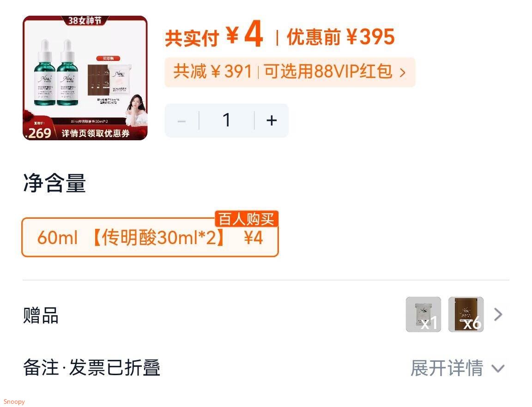Image resolution: width=532 pixels, height=407 pixels.
Task: Open the product main image thumbnail
Action: (x=85, y=78)
